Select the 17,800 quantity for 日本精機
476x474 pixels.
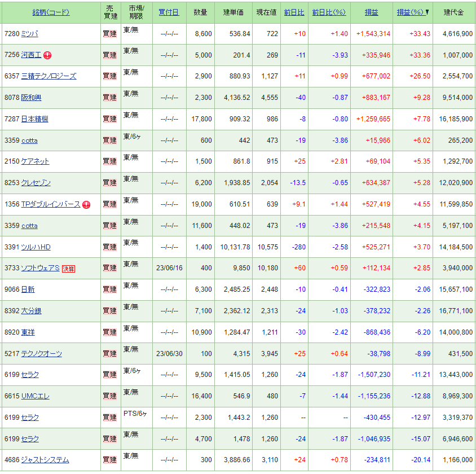[x=201, y=119]
